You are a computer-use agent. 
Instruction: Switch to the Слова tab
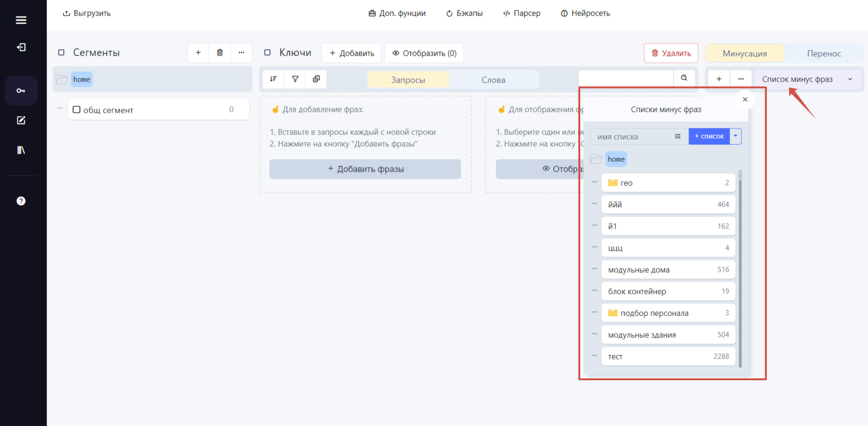pyautogui.click(x=493, y=80)
